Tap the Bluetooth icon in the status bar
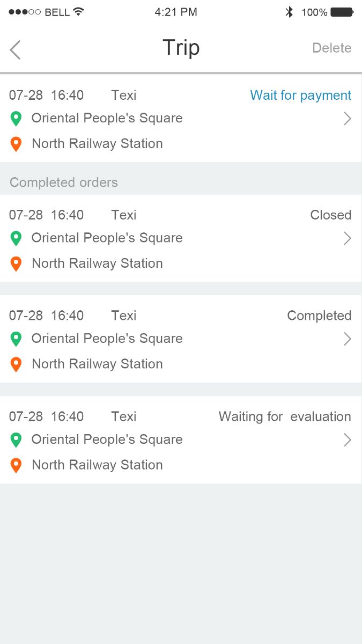 point(289,12)
